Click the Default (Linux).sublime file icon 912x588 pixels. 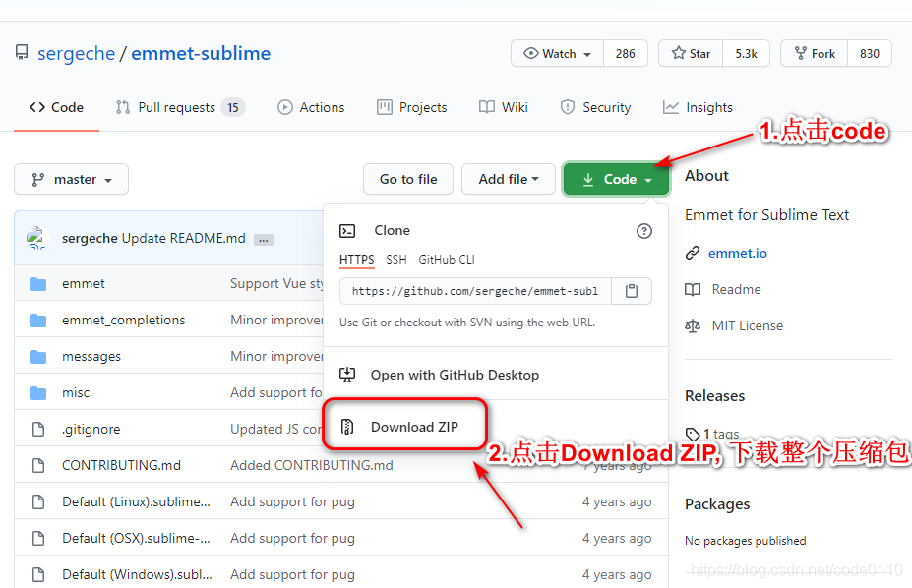pos(38,502)
